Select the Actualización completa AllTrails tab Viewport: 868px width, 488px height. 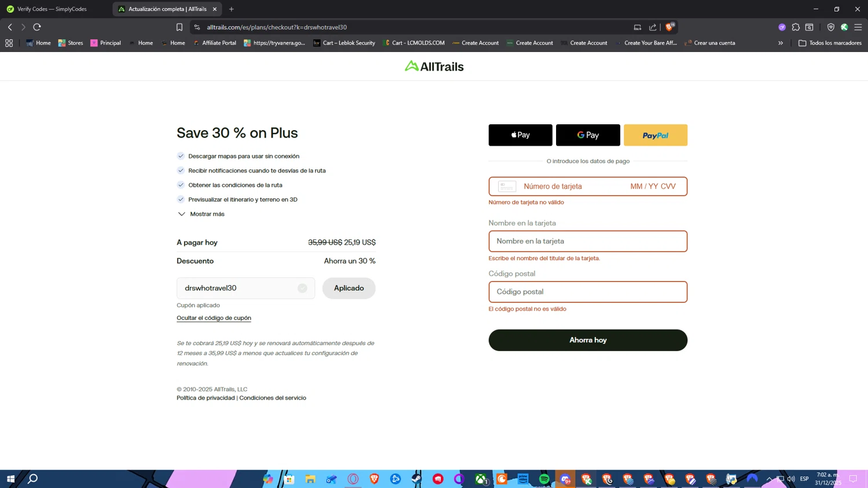tap(167, 9)
